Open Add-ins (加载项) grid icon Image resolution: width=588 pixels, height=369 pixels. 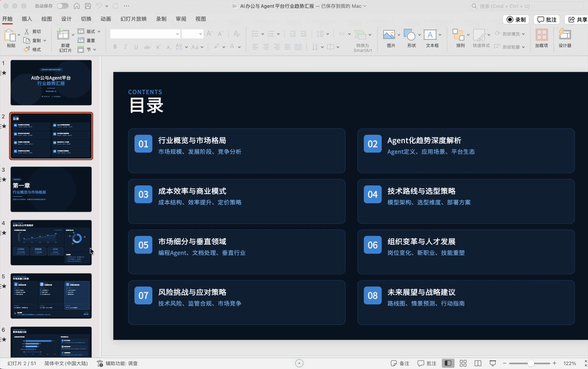[542, 35]
